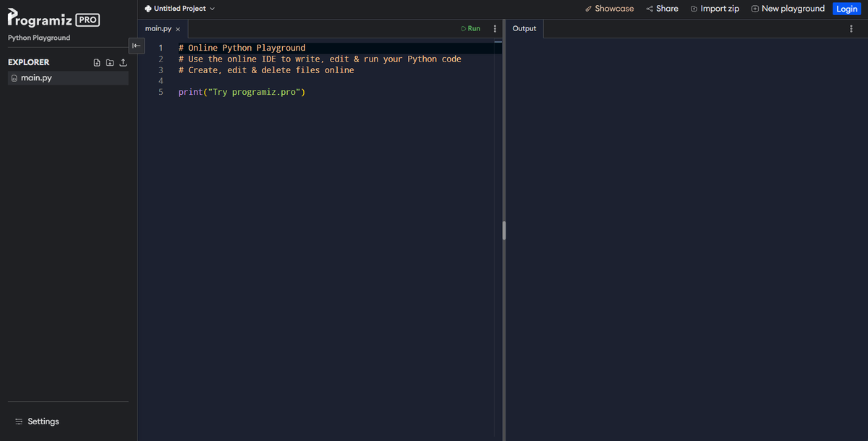Click the blue Login button
868x441 pixels.
click(846, 9)
